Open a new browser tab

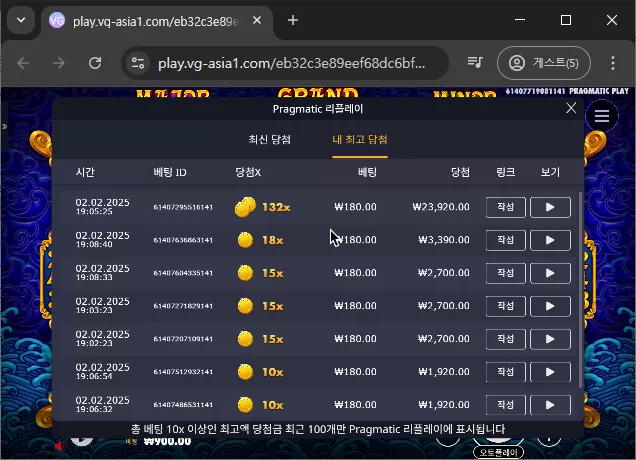(x=293, y=20)
